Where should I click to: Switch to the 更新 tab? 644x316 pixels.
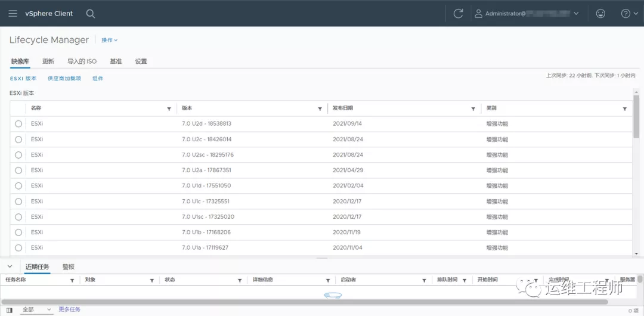[x=48, y=61]
